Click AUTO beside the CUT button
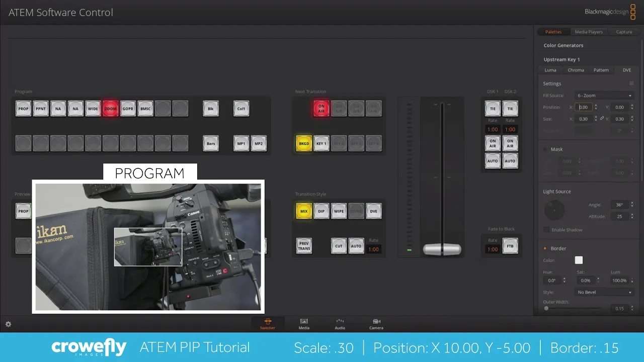 point(356,246)
